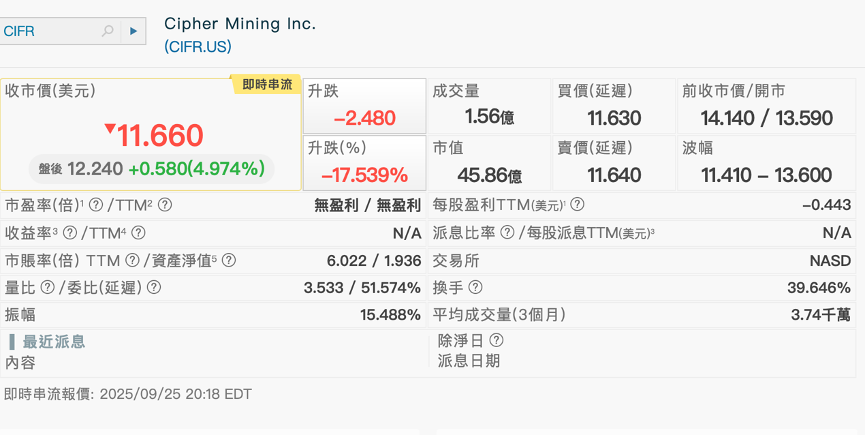
Task: Open help icon beside 派息比率
Action: pos(507,233)
